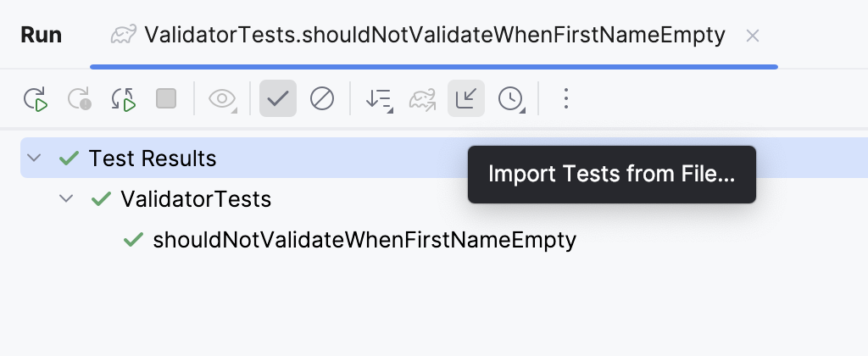Collapse the ValidatorTests node chevron

(66, 199)
